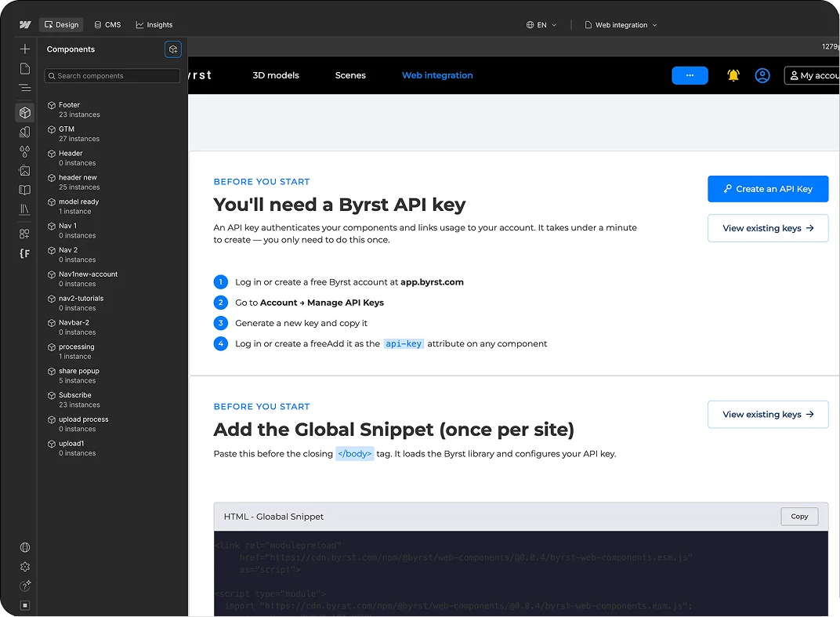Open the Pages panel icon

coord(24,69)
